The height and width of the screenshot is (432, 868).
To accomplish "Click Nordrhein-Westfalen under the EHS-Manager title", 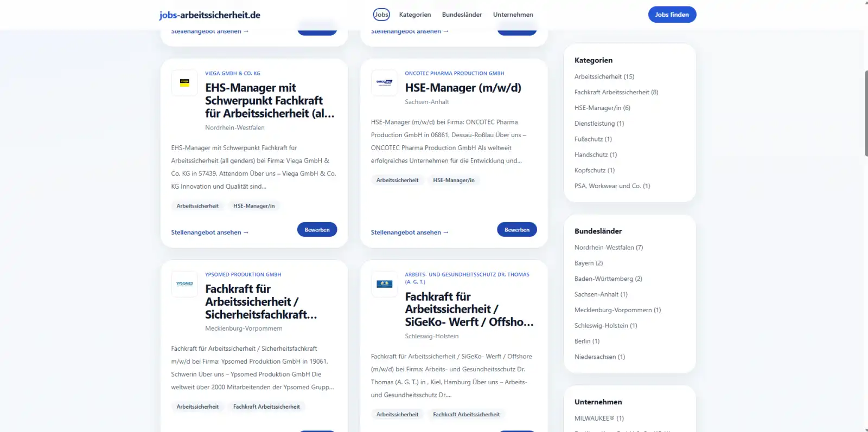I will (x=235, y=128).
